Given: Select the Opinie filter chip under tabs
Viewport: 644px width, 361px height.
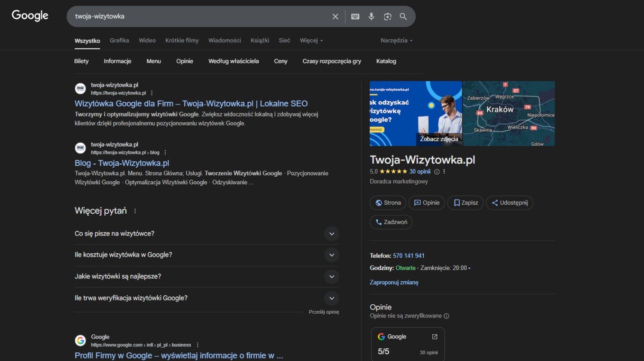Looking at the screenshot, I should (185, 61).
